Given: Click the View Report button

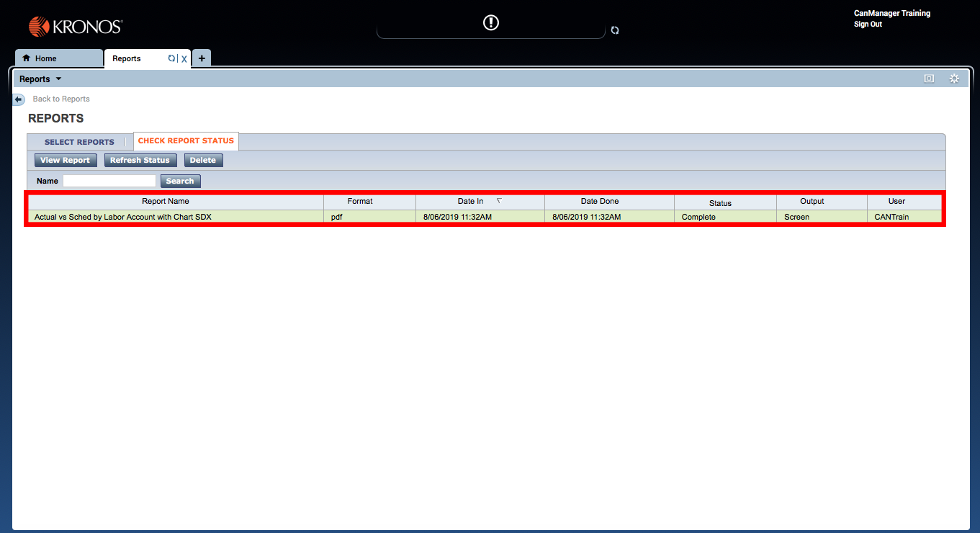Looking at the screenshot, I should coord(65,160).
